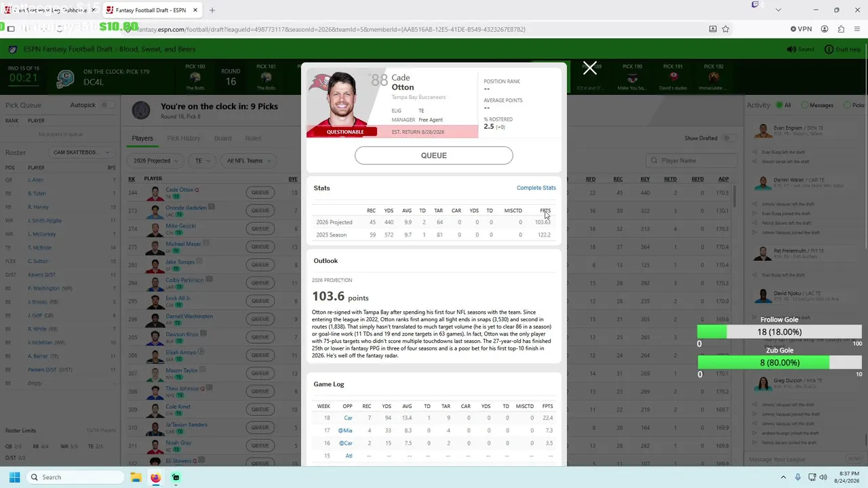Open the Complete Stats link
Screen dimensions: 868x488
pos(536,188)
